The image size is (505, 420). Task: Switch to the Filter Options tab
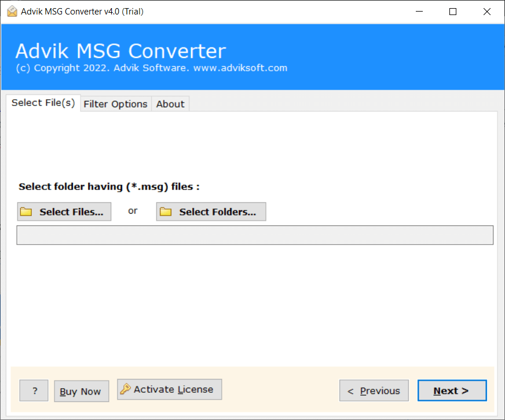pos(116,104)
